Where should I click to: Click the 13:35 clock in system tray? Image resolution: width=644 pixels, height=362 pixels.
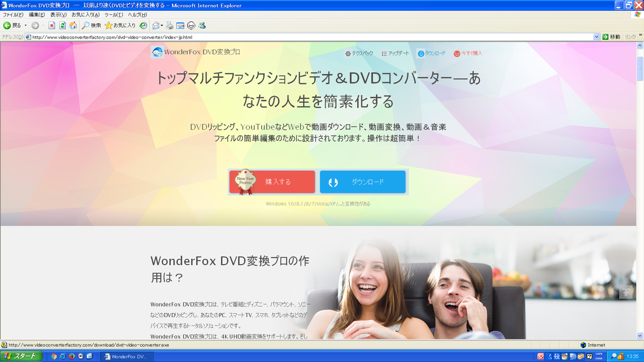pyautogui.click(x=632, y=356)
